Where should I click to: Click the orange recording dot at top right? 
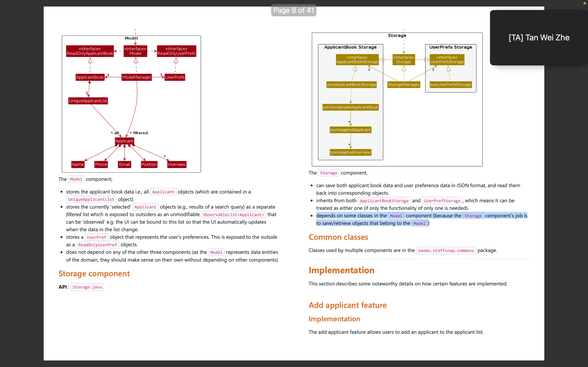click(585, 3)
